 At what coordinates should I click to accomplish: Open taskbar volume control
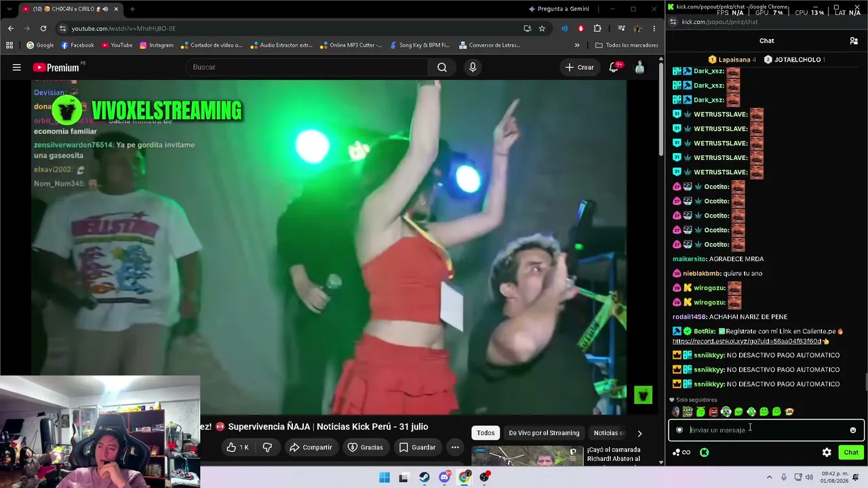point(809,477)
